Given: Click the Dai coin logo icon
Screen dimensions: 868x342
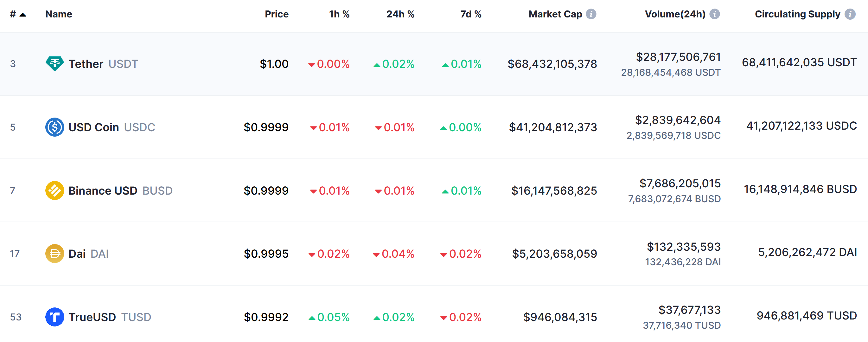Looking at the screenshot, I should coord(54,253).
